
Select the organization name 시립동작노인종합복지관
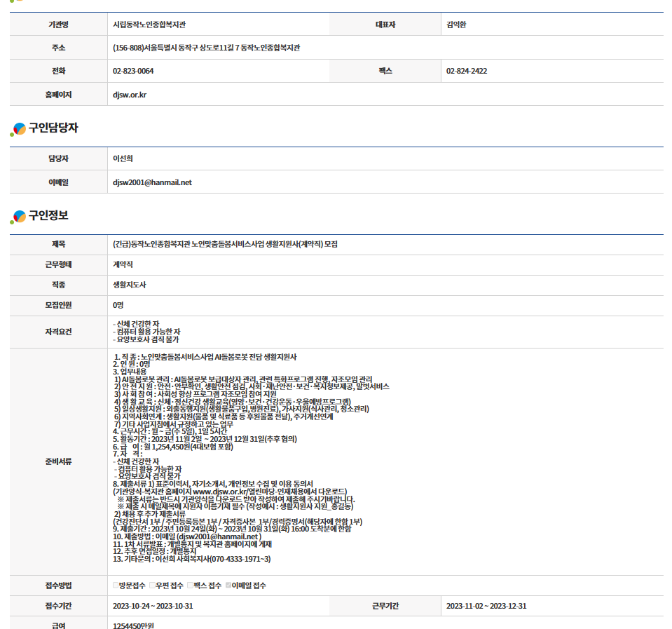click(x=149, y=25)
